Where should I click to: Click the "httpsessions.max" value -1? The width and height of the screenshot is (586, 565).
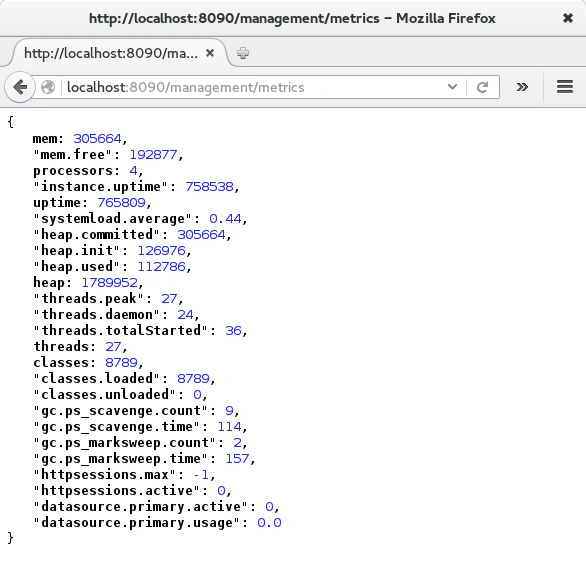click(x=201, y=475)
